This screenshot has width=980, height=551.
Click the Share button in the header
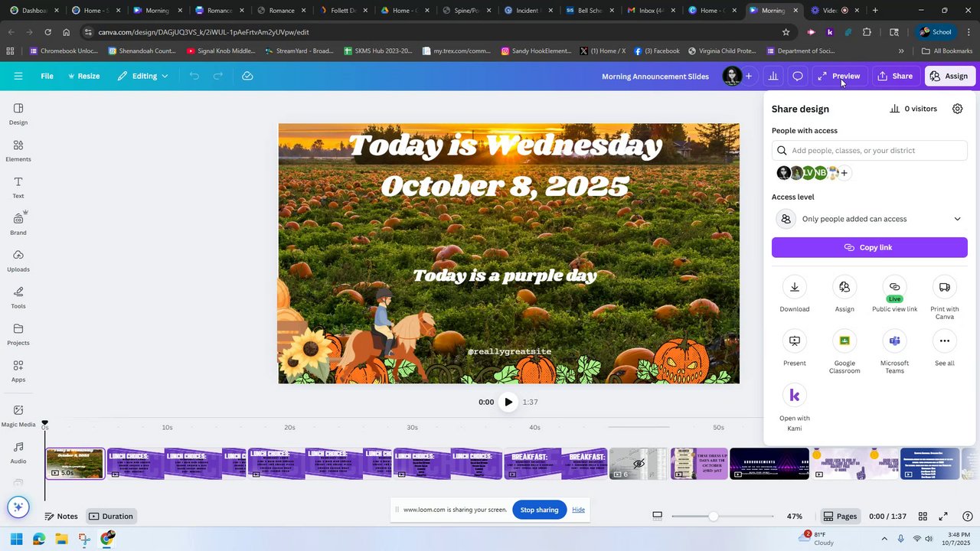coord(895,76)
